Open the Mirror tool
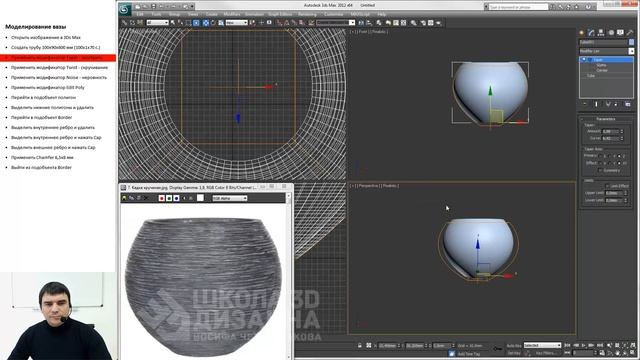The image size is (640, 360). [x=361, y=23]
